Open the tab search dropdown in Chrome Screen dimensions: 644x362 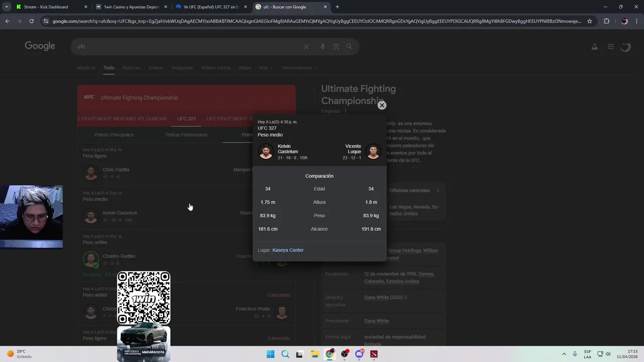[7, 7]
